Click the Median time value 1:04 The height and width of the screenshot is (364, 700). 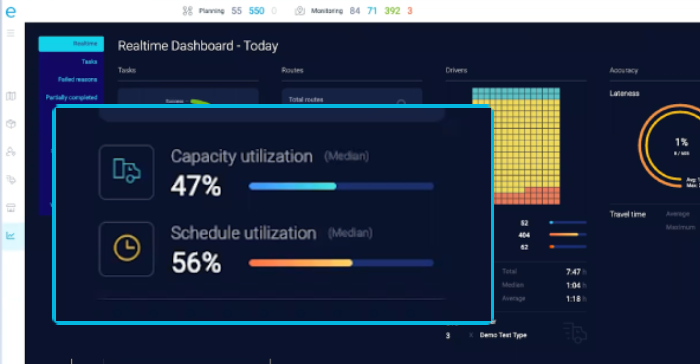click(x=574, y=285)
